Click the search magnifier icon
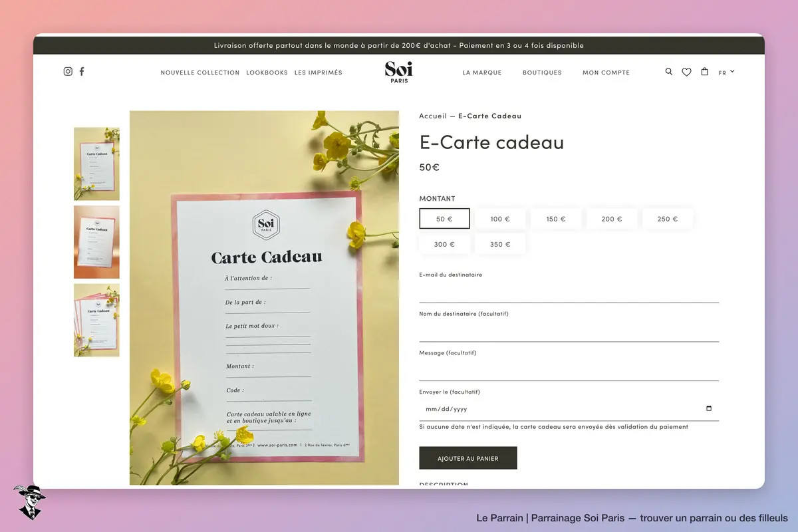 tap(669, 72)
